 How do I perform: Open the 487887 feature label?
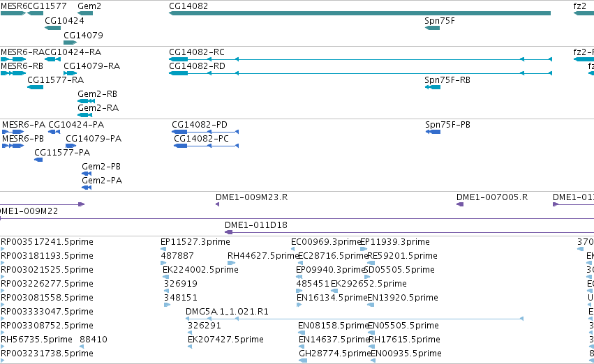(x=177, y=256)
